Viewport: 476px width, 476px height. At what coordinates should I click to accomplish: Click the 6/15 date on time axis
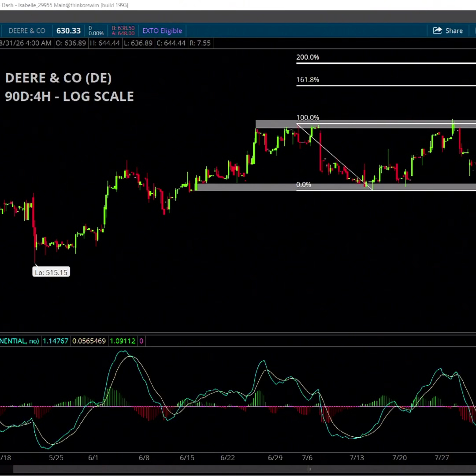coord(187,458)
